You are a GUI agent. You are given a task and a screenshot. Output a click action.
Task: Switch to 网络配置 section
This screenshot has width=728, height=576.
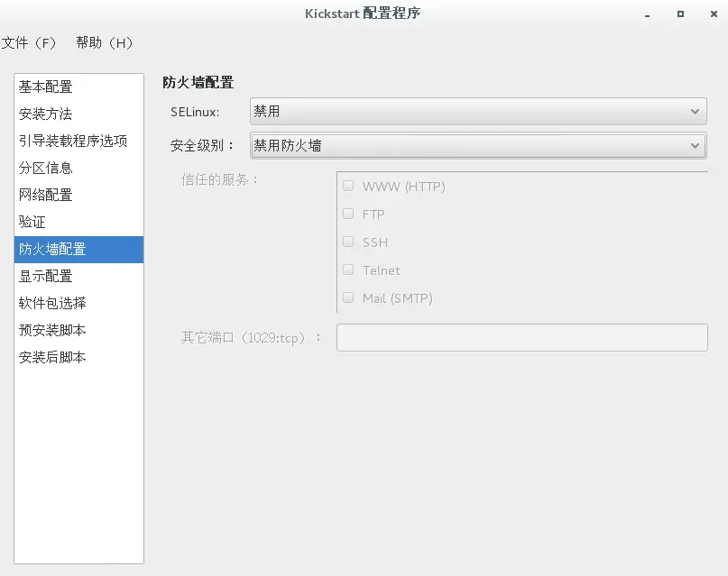tap(46, 195)
